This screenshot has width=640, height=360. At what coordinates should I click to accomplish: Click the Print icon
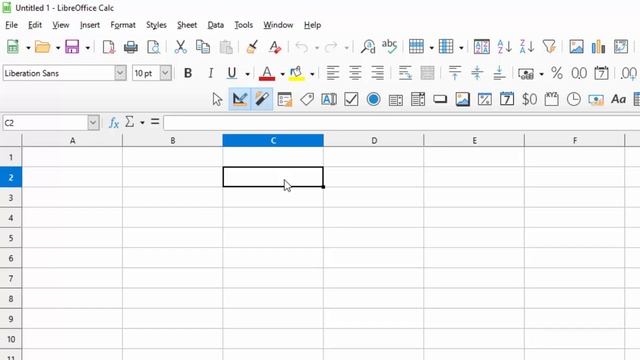coord(131,47)
